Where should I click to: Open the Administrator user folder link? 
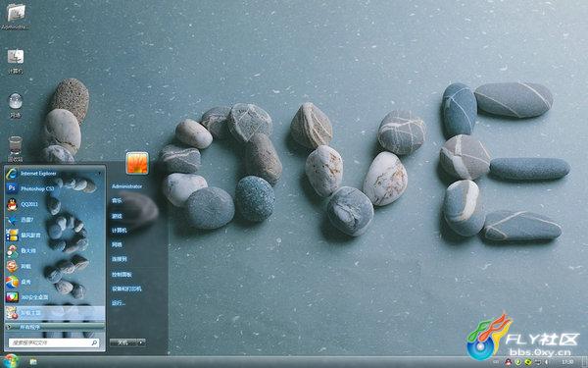click(x=126, y=186)
